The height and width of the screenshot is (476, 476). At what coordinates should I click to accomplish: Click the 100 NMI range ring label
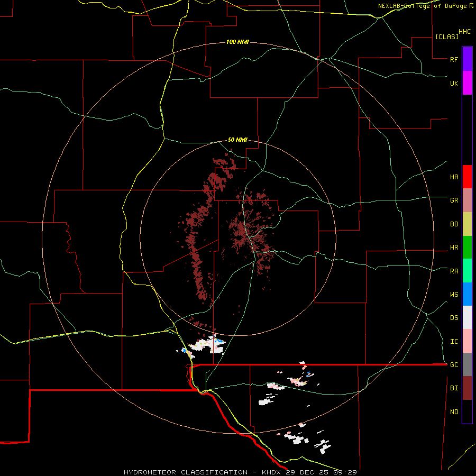coord(237,42)
